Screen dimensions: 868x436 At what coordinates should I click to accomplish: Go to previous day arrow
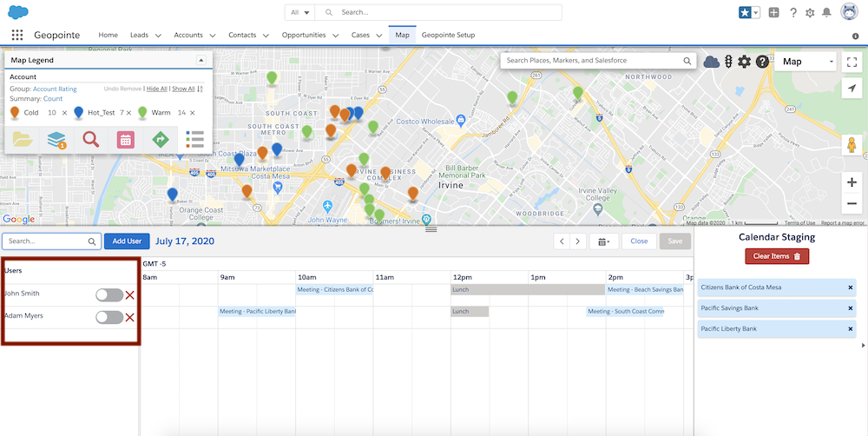pos(562,241)
